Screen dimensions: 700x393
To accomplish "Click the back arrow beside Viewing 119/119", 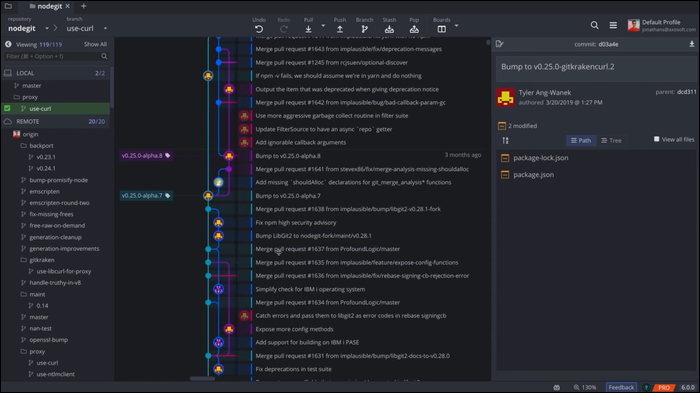I will pyautogui.click(x=8, y=44).
